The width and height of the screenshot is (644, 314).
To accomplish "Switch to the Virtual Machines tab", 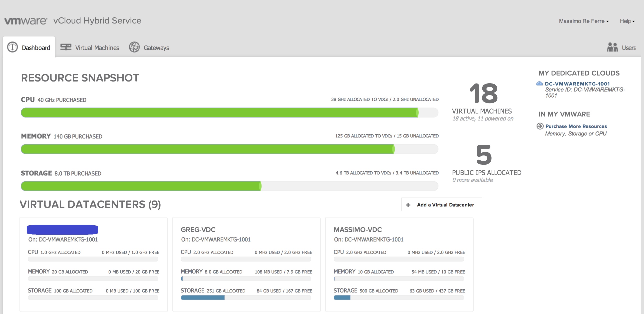I will pyautogui.click(x=90, y=47).
